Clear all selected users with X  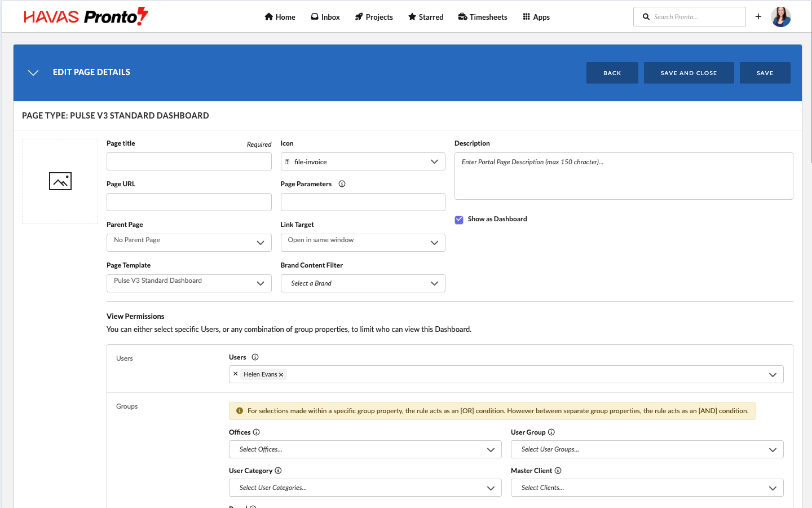click(x=236, y=374)
